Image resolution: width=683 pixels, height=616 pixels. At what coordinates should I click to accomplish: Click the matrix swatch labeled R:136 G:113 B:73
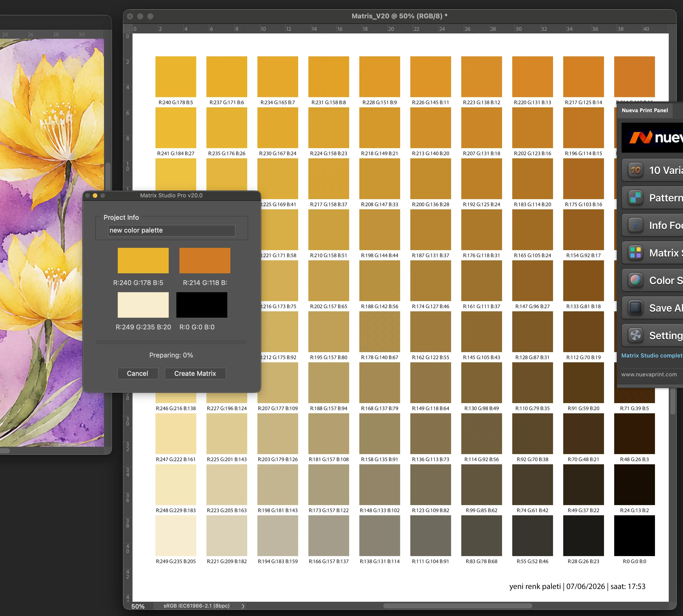(431, 434)
